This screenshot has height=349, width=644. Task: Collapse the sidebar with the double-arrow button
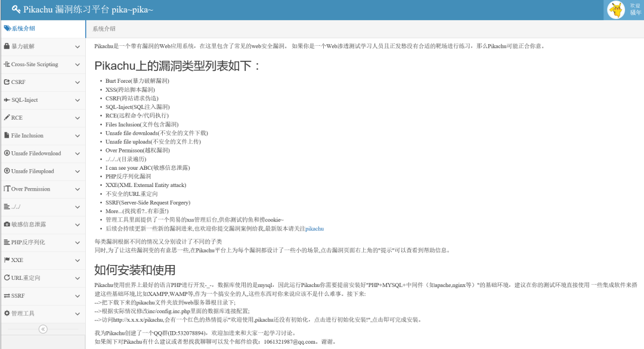(x=43, y=329)
